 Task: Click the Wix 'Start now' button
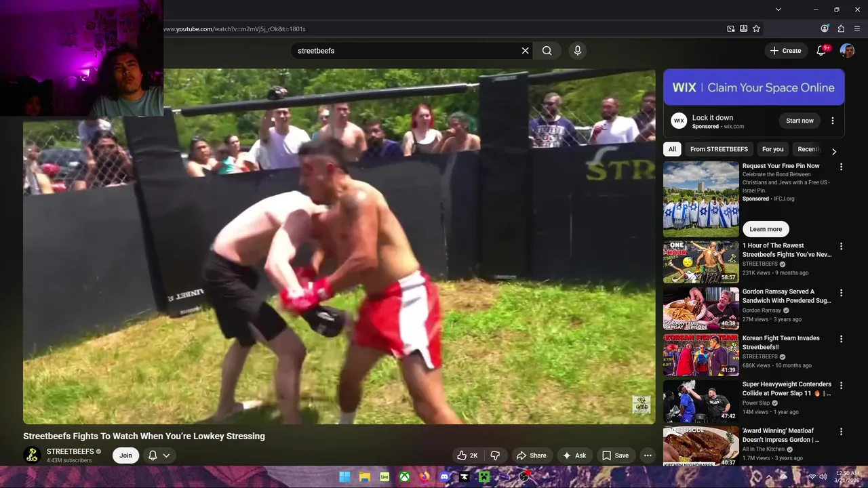(x=800, y=121)
